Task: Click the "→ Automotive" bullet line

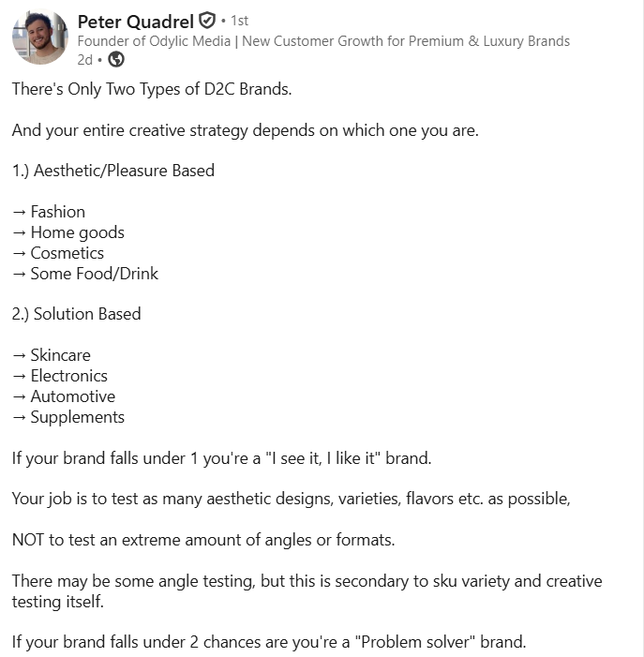Action: (64, 396)
